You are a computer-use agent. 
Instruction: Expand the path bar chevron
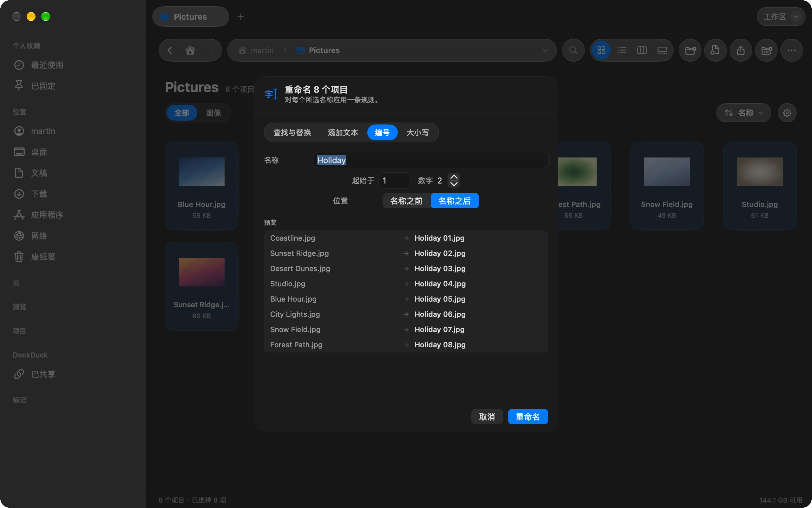point(545,50)
